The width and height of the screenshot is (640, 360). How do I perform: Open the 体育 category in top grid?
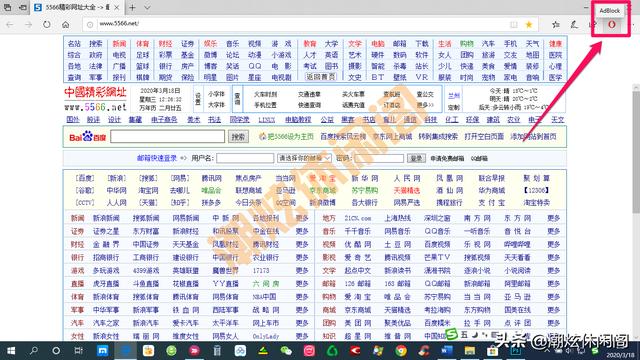[x=142, y=44]
